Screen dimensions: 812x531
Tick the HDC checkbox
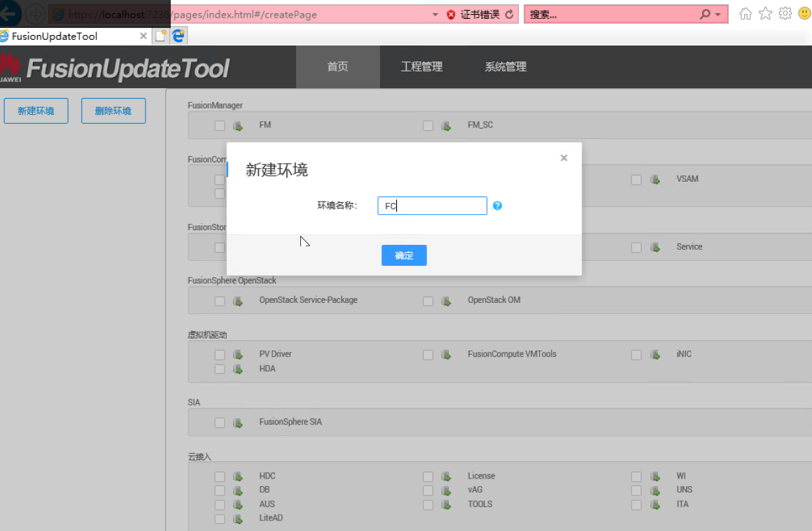click(x=220, y=476)
